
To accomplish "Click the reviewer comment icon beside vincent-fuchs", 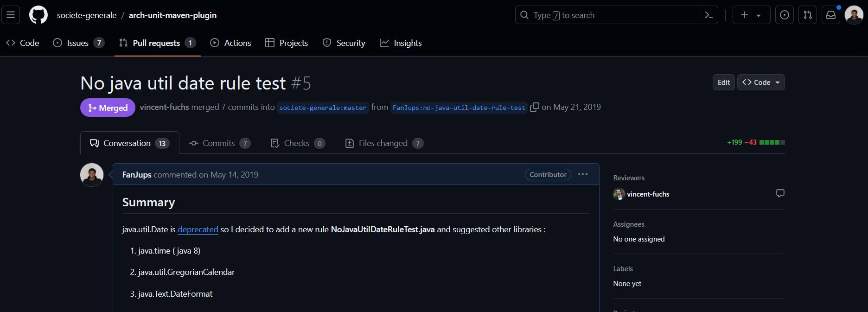I will [780, 193].
